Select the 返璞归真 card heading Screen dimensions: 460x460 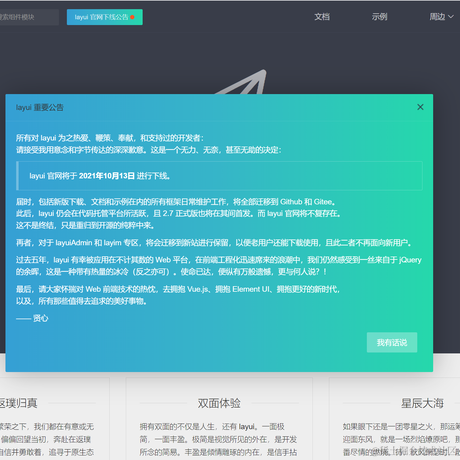point(18,403)
